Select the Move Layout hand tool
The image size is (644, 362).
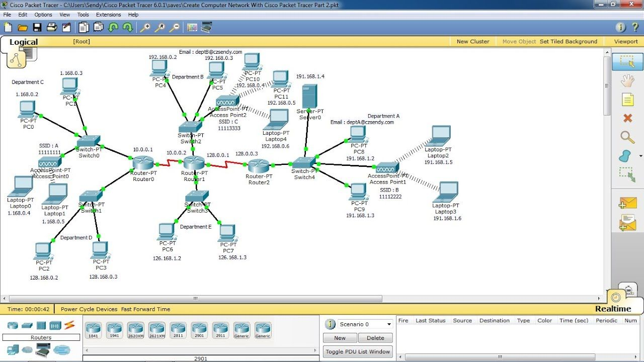[627, 80]
